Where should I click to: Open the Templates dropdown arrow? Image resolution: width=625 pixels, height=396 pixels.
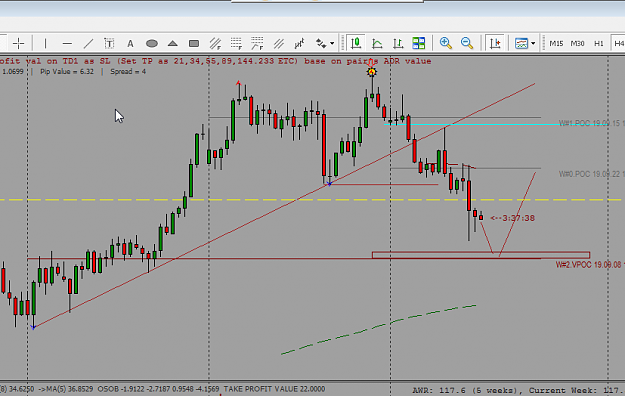[533, 43]
